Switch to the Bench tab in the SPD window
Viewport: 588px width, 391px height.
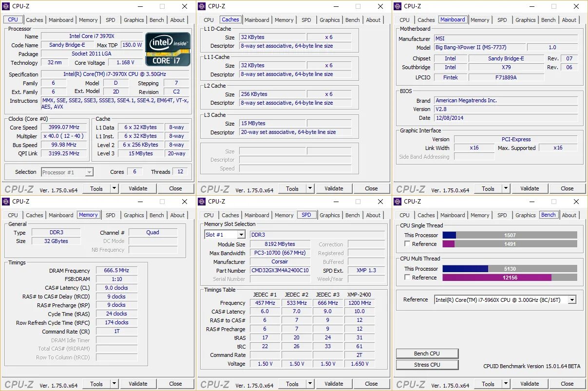coord(352,215)
